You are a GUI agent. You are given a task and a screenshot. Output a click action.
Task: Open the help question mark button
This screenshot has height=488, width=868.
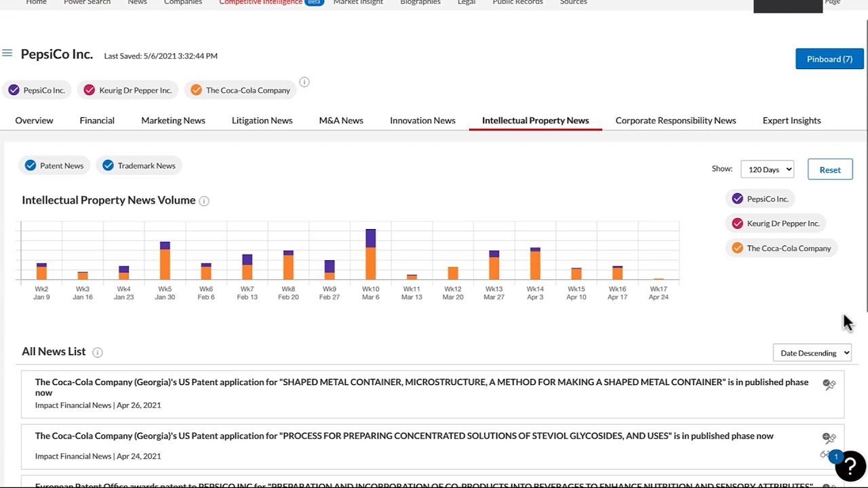(x=850, y=466)
